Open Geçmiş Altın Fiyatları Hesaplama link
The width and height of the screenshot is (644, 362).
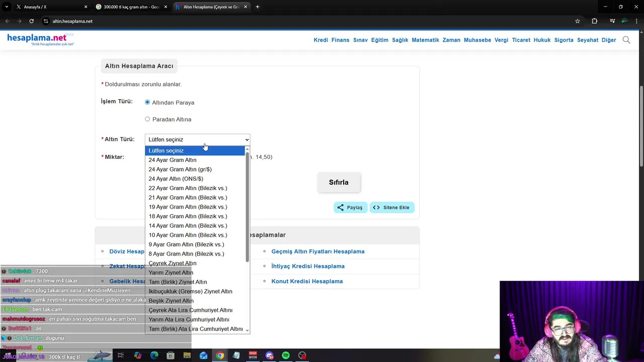318,251
